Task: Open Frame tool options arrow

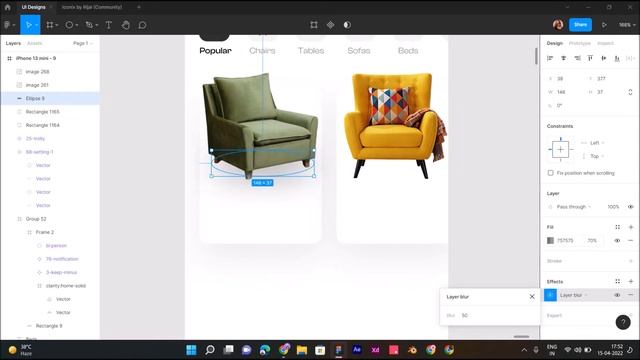Action: [57, 25]
